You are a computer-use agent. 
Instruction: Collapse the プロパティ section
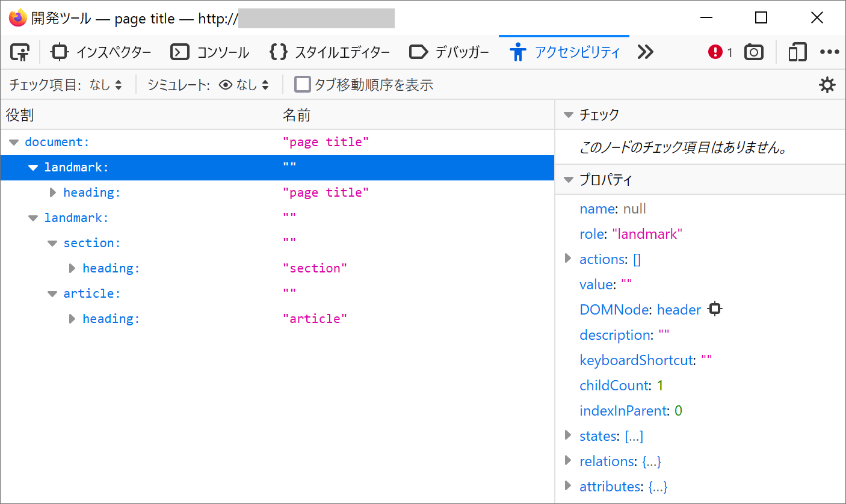tap(568, 180)
